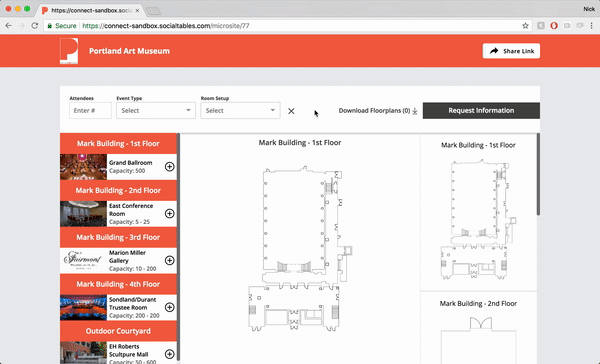
Task: Click right panel vertical scrollbar
Action: 538,174
